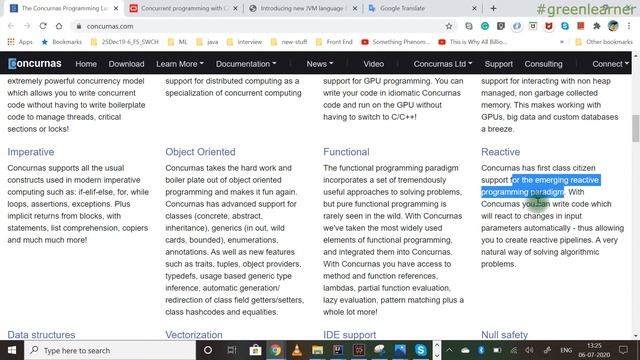Open new tab with plus button
This screenshot has width=640, height=360.
[x=493, y=8]
